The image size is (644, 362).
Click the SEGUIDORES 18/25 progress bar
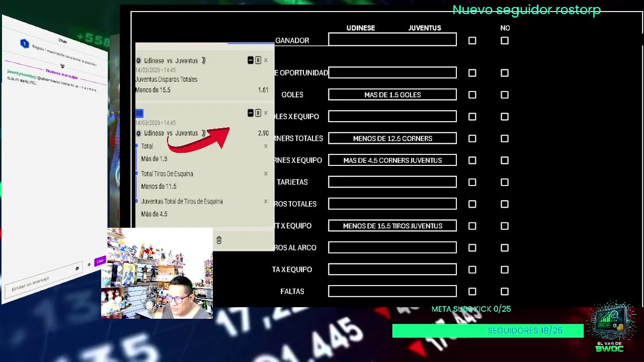pyautogui.click(x=488, y=331)
